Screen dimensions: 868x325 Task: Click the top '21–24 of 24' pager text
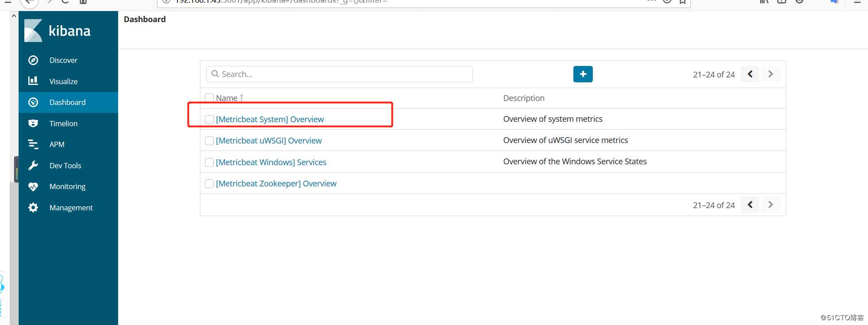click(714, 74)
